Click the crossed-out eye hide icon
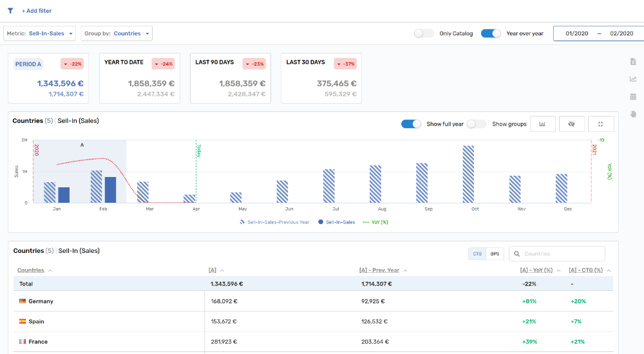The width and height of the screenshot is (644, 354). [x=571, y=124]
